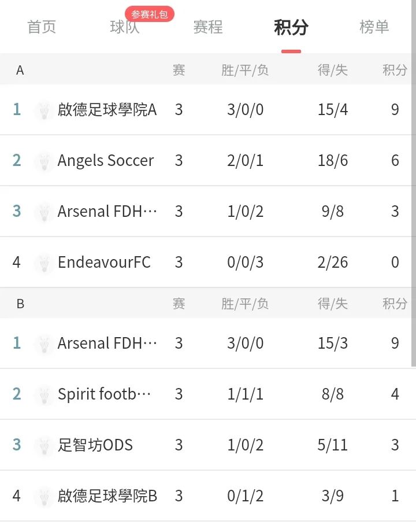416x532 pixels.
Task: Open the EndeavourFC team name
Action: click(104, 263)
